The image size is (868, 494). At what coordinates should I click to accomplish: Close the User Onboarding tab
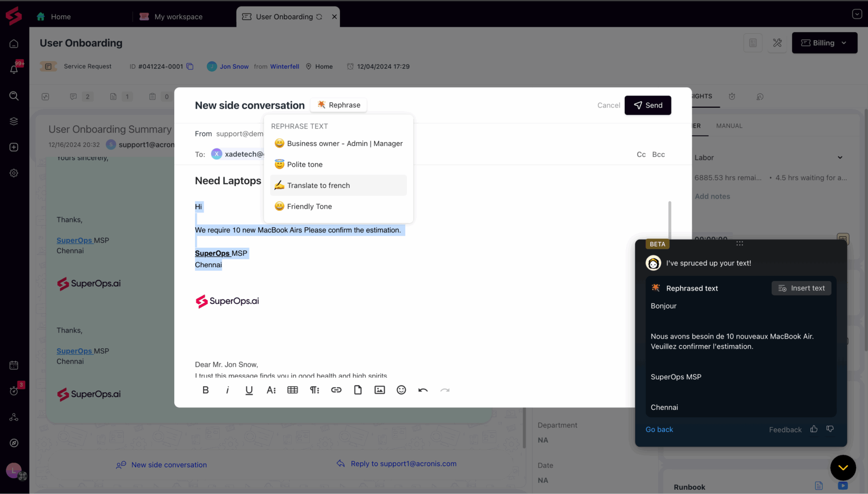tap(334, 17)
